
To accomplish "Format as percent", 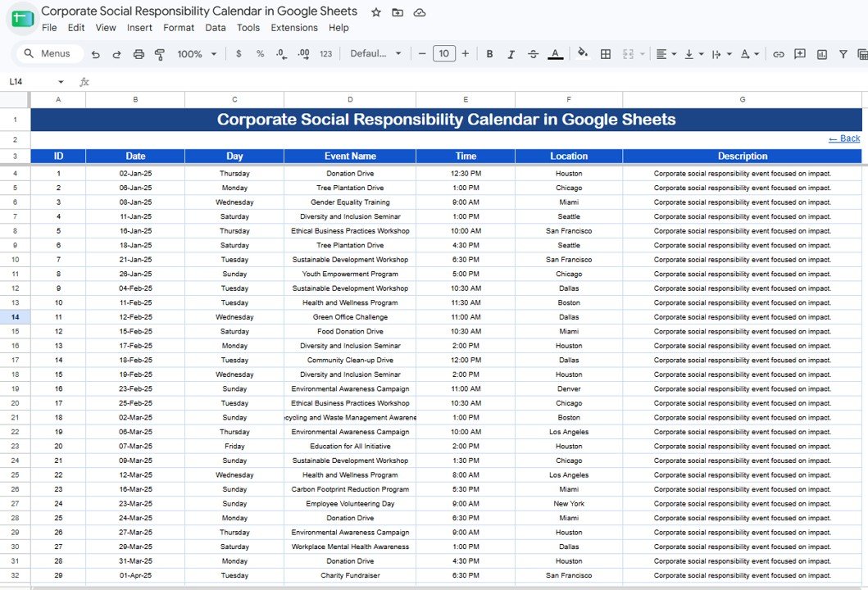I will tap(260, 54).
